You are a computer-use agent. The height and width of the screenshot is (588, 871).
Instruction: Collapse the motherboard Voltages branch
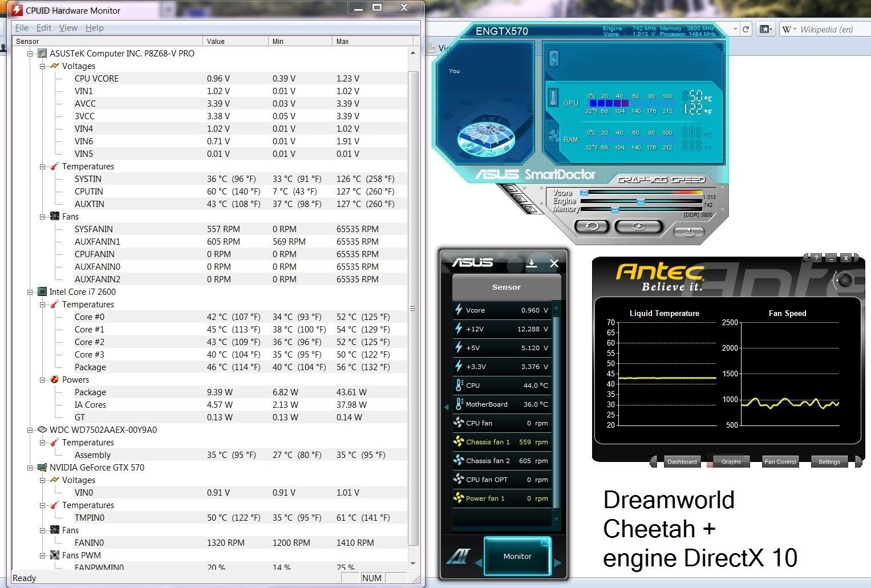[42, 66]
